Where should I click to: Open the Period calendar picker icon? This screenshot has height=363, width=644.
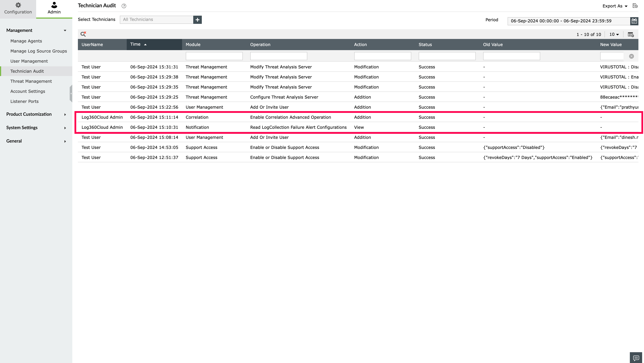634,21
